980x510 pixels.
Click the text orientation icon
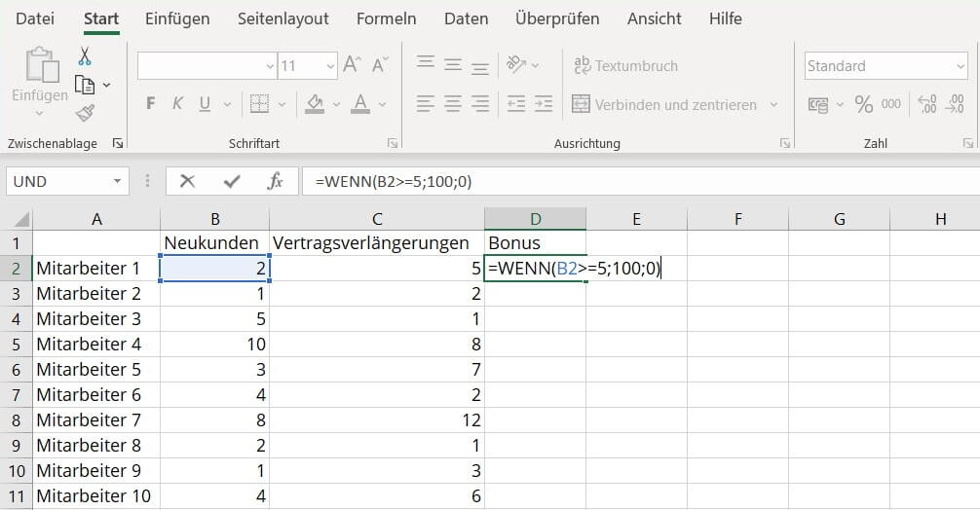(516, 64)
